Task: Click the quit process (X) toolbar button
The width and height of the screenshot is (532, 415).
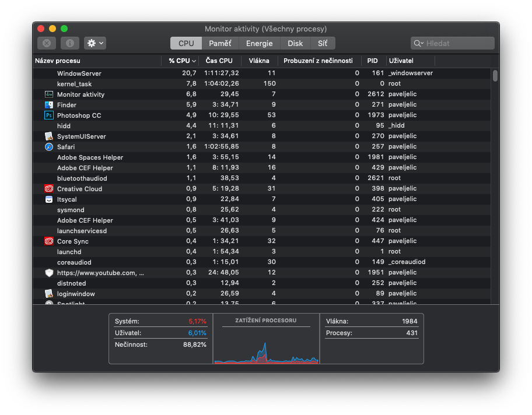Action: (47, 43)
